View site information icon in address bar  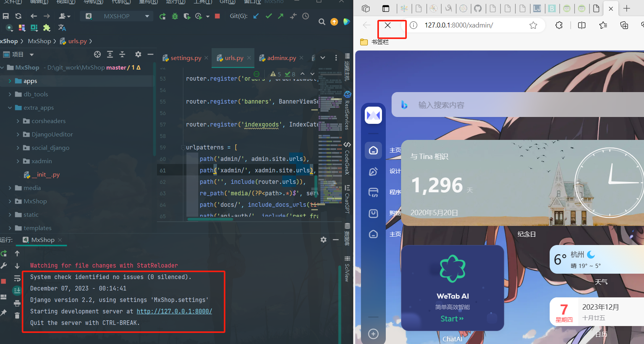(x=413, y=25)
